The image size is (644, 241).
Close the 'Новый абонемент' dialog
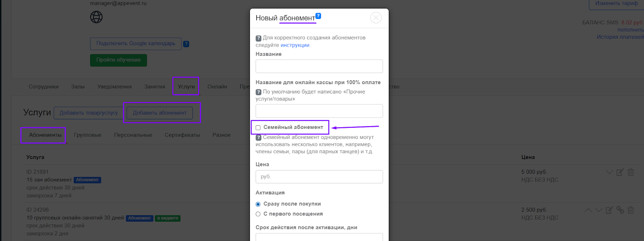click(376, 18)
